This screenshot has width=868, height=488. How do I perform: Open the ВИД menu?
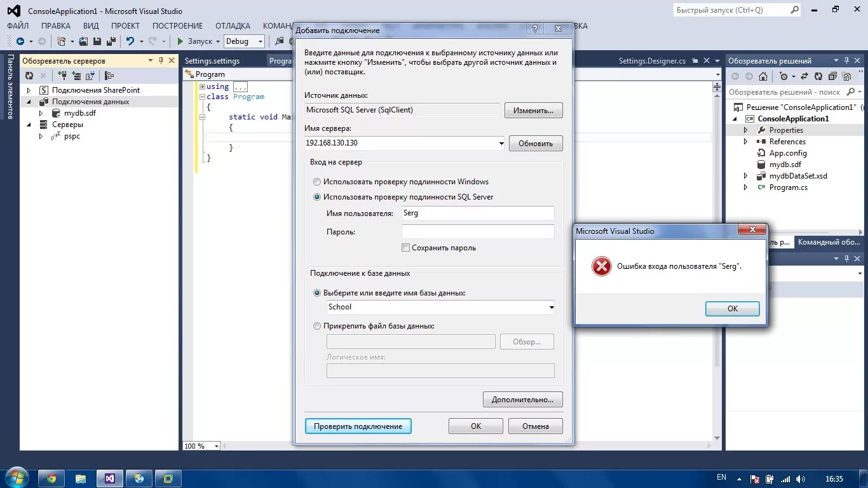[91, 26]
